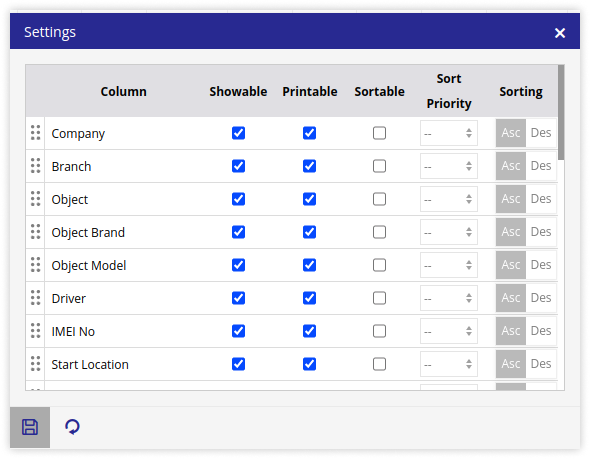
Task: Click the Sortable column header
Action: click(379, 91)
